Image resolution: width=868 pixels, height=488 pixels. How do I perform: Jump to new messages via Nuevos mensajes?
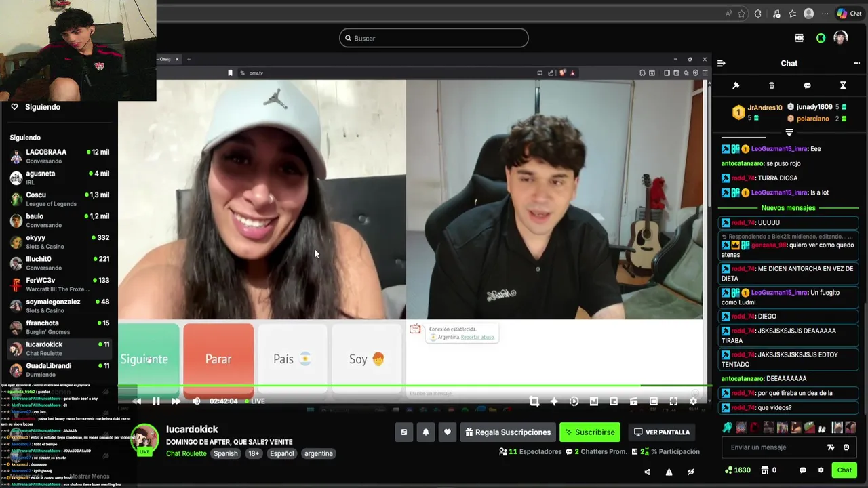coord(788,208)
